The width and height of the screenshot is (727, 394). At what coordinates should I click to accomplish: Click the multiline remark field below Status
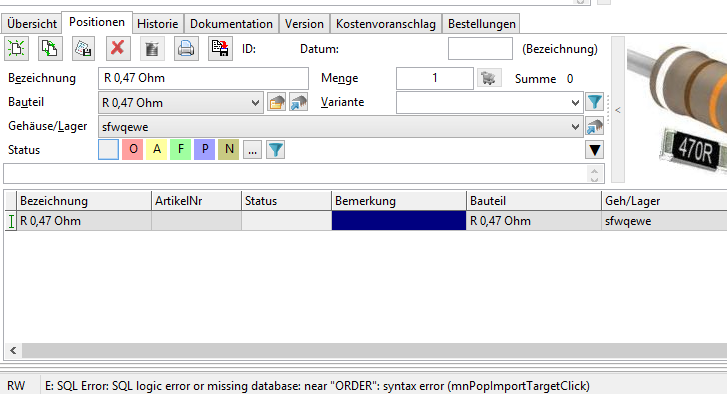pos(296,174)
